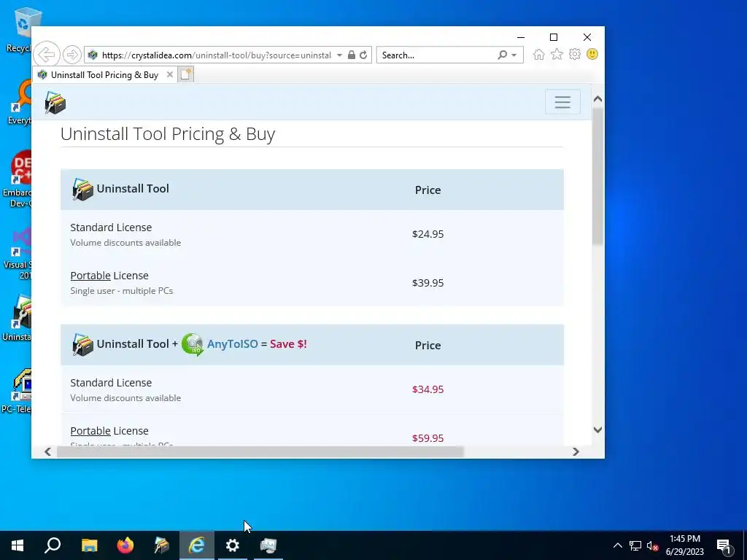Open File Explorer from the taskbar
Viewport: 747px width, 560px height.
(x=89, y=545)
